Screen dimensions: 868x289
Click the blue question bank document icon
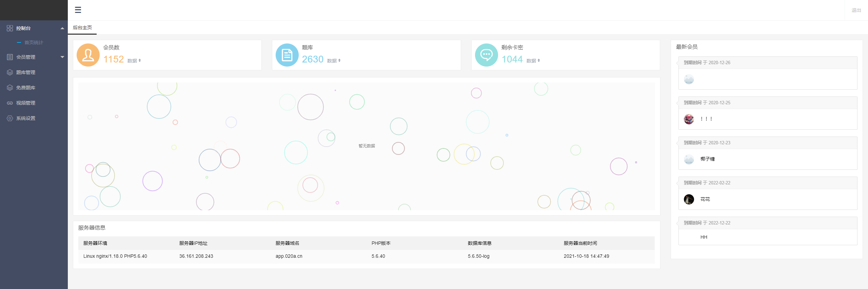click(287, 55)
